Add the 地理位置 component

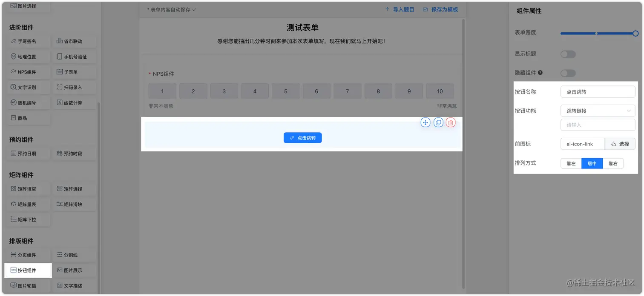coord(28,57)
